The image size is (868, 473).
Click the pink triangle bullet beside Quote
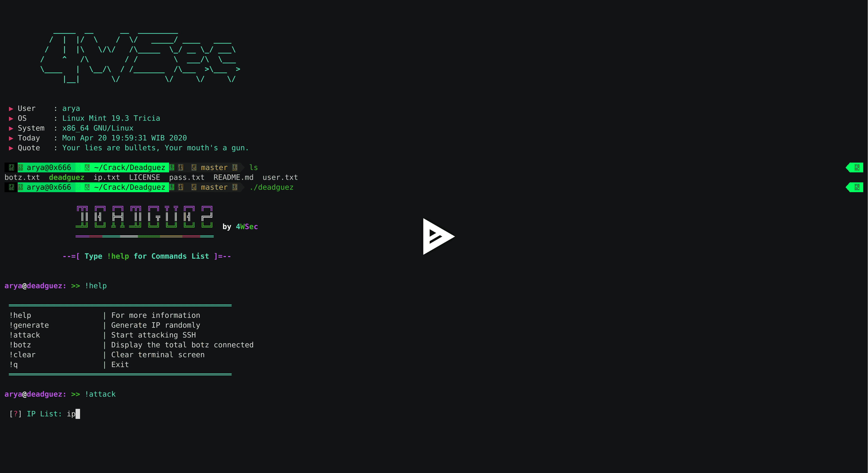(11, 148)
